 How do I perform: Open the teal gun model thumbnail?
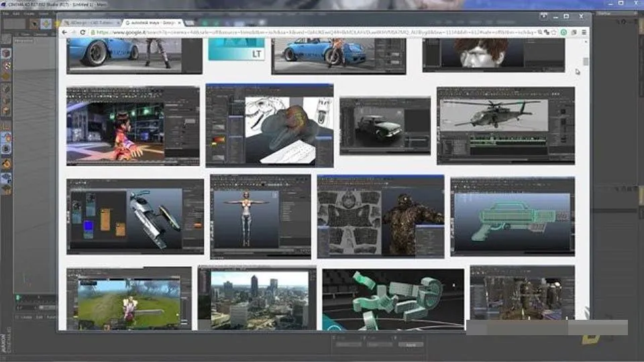[x=512, y=216]
